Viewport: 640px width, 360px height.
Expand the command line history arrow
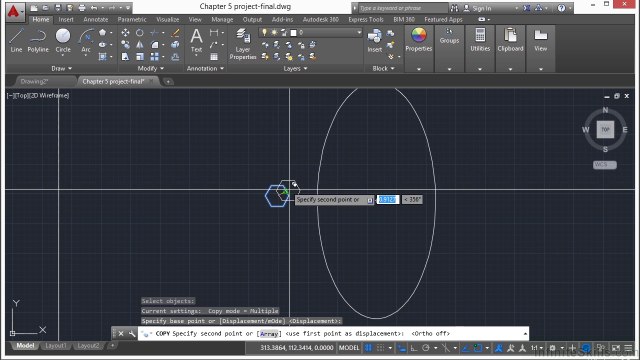[525, 333]
